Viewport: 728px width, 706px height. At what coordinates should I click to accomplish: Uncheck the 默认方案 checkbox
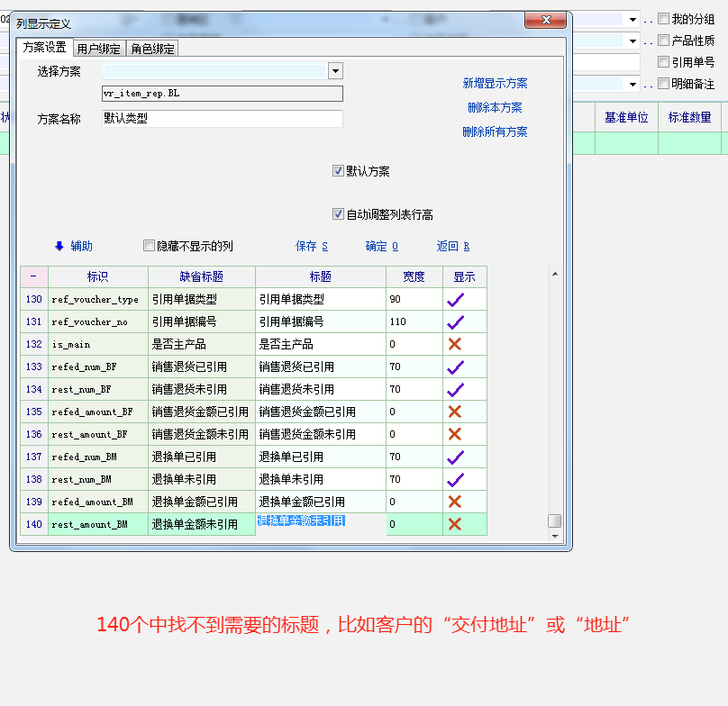pyautogui.click(x=339, y=171)
